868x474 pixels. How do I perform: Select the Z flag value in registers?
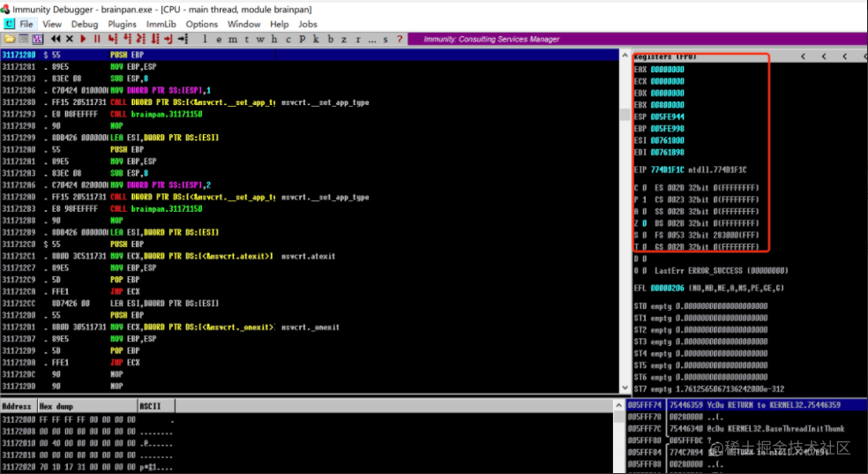click(644, 223)
